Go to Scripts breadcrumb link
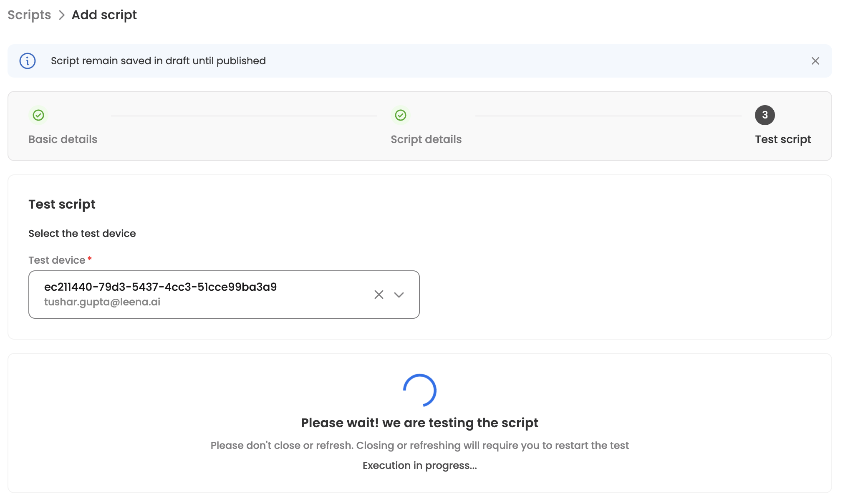 point(29,15)
